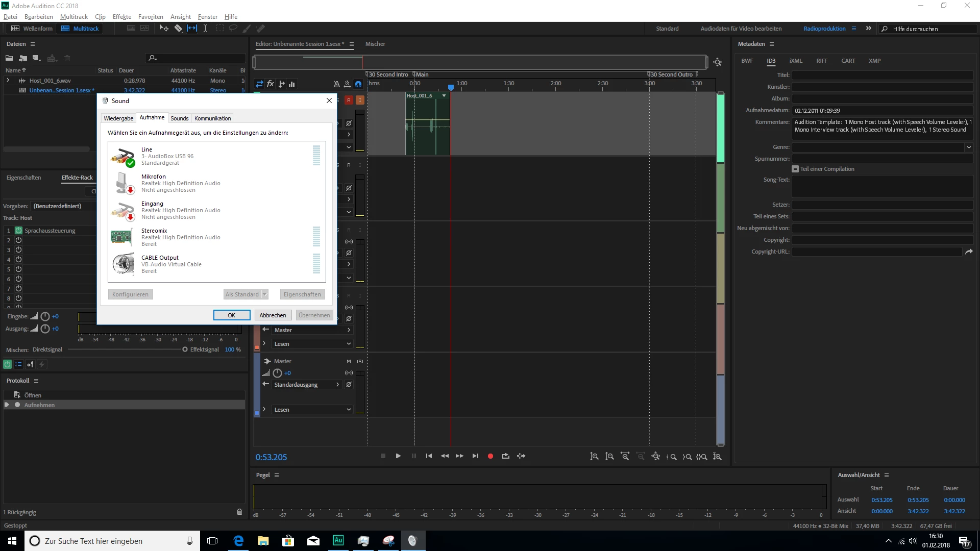Click OK in the Sound dialog
Screen dimensions: 980x551
tap(231, 315)
